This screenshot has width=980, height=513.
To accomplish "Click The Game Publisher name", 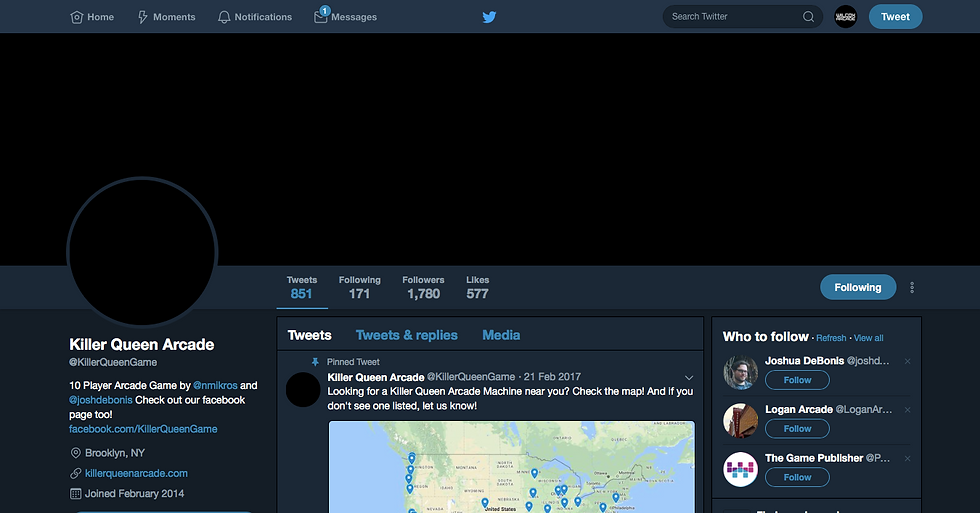I will (814, 458).
